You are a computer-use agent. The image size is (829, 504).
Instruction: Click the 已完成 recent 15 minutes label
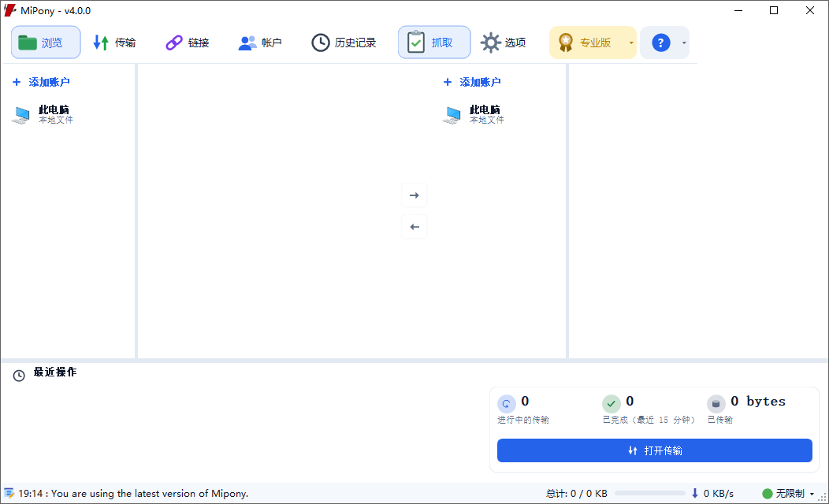point(649,420)
